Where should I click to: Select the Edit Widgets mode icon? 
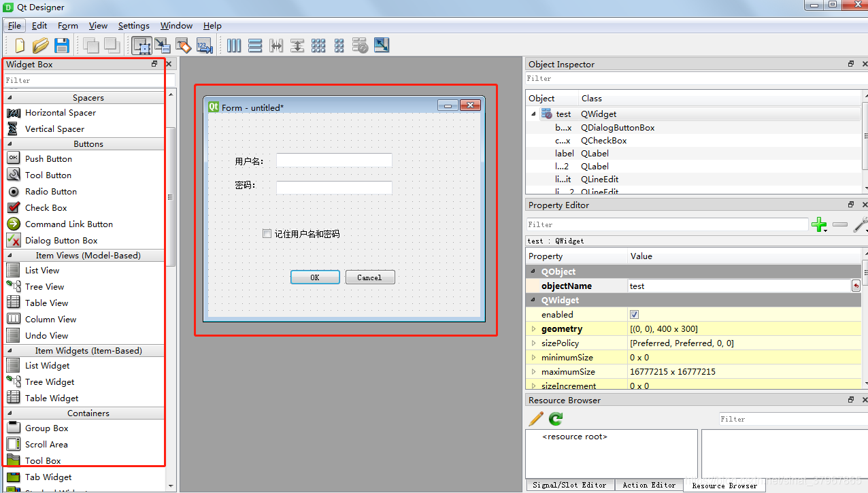tap(141, 46)
